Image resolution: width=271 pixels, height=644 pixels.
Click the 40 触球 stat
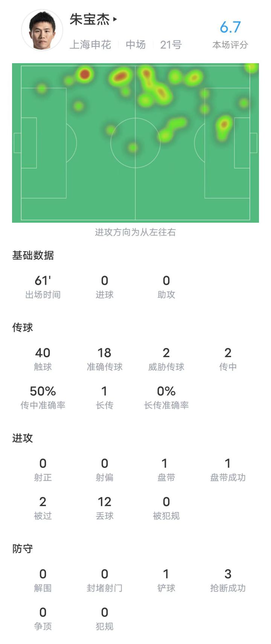point(43,359)
